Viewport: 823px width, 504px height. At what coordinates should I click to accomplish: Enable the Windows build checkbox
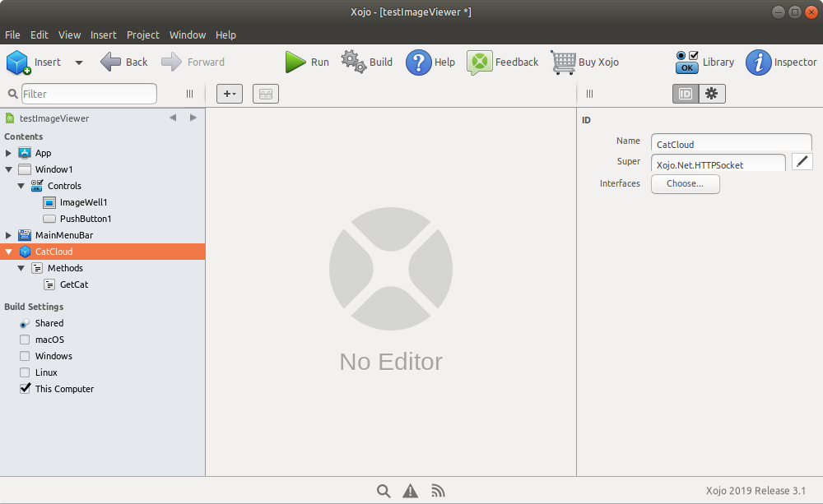[x=25, y=356]
